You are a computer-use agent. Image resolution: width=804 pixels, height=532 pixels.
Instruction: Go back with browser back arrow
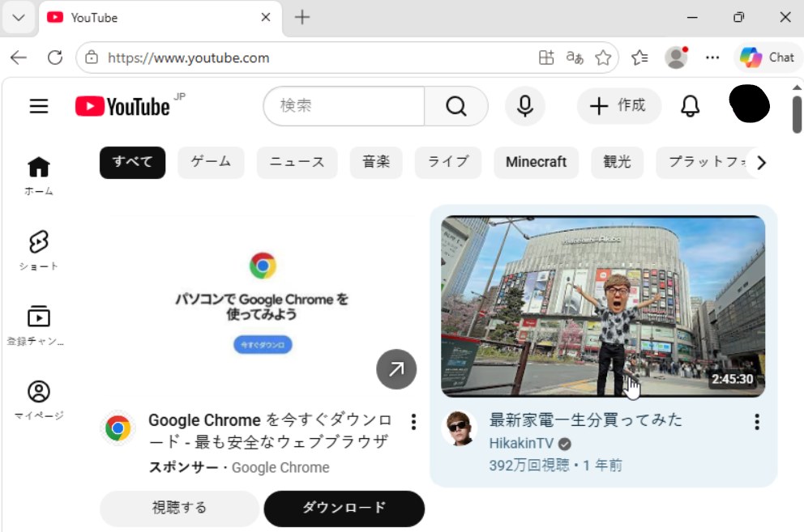point(19,57)
